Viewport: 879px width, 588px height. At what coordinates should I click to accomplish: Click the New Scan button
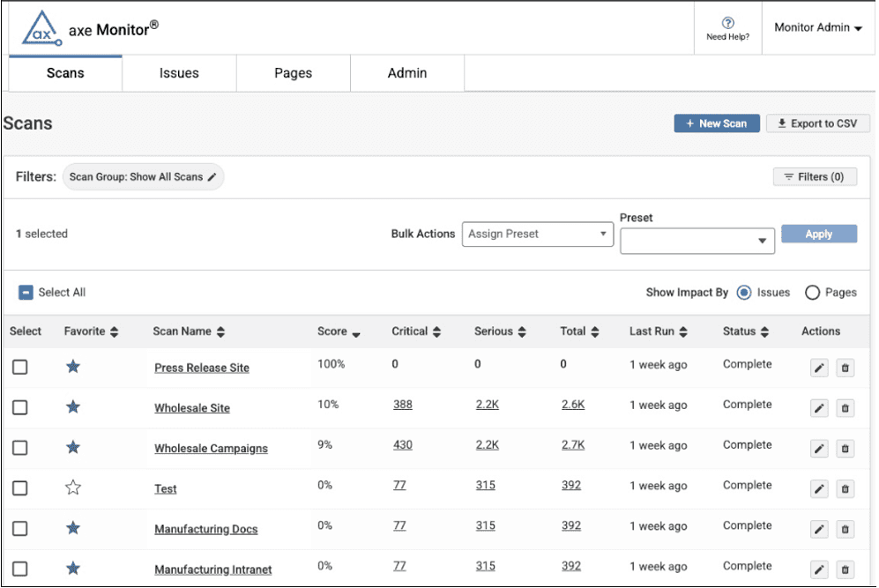717,124
